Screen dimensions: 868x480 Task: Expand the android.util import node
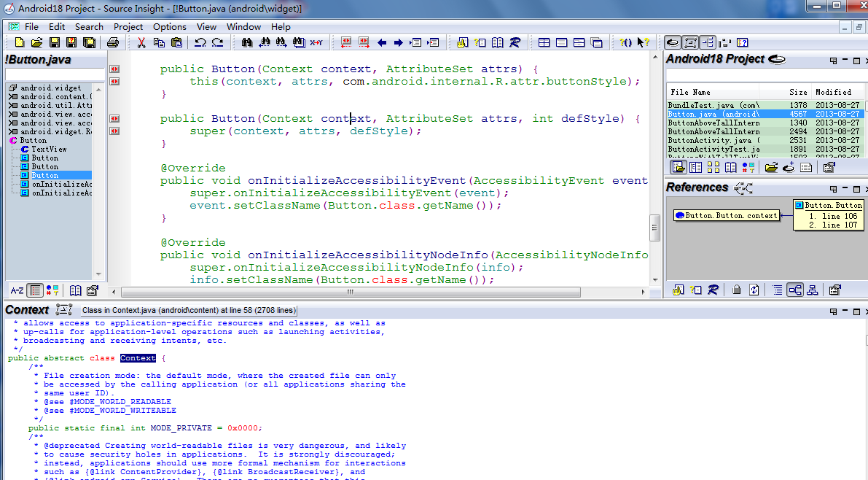click(x=12, y=105)
